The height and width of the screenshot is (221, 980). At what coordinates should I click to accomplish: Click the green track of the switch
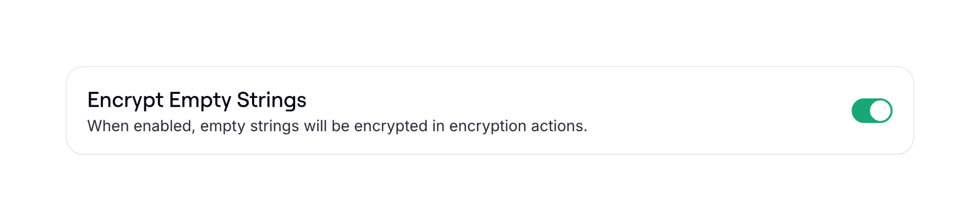click(861, 111)
